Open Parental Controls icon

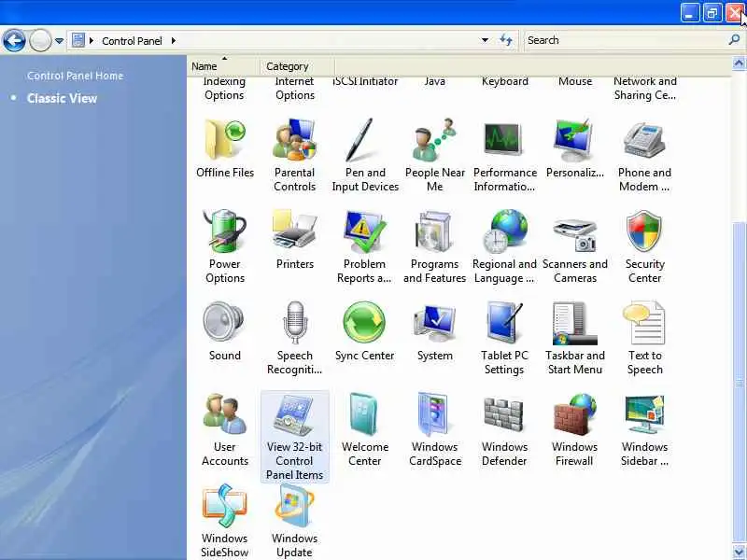(x=294, y=140)
